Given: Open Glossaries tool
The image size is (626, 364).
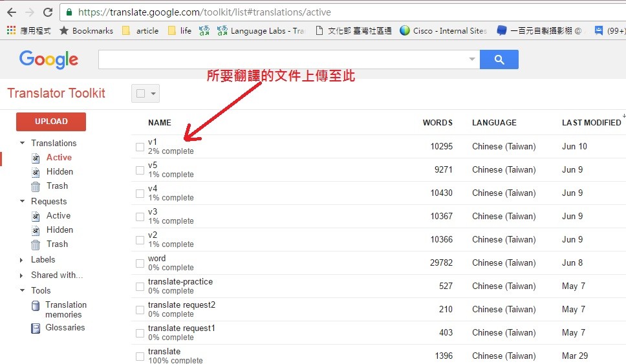Looking at the screenshot, I should [x=65, y=328].
